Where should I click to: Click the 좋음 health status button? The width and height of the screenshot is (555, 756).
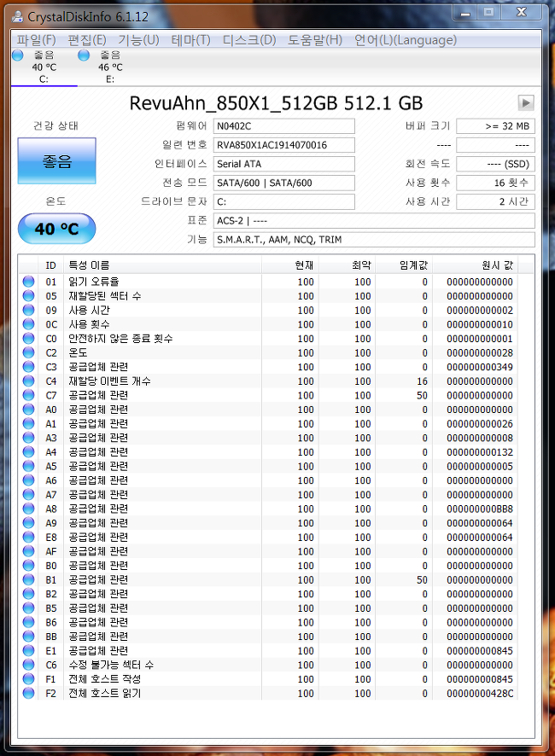pos(56,161)
